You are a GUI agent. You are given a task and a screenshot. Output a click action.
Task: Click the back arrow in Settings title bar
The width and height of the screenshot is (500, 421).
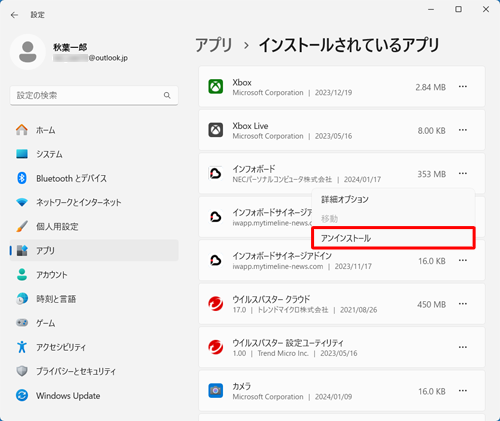click(x=14, y=15)
